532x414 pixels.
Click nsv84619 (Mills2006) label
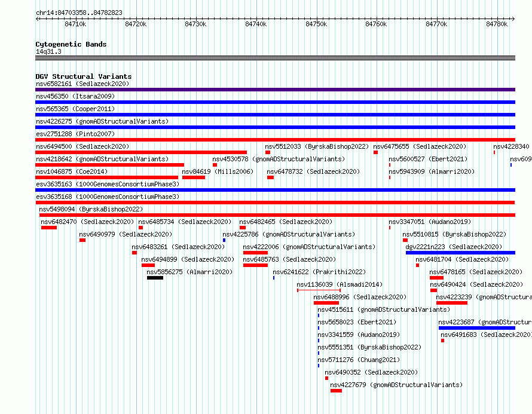[218, 171]
